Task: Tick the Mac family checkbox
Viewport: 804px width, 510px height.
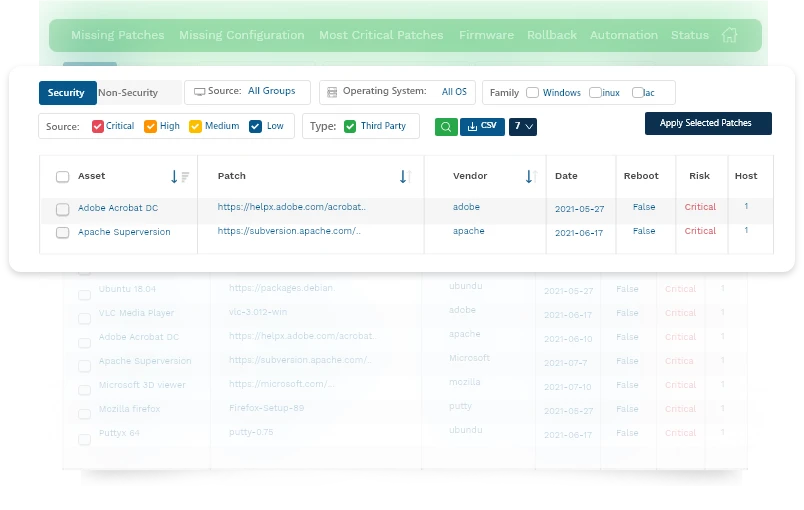Action: [x=638, y=93]
